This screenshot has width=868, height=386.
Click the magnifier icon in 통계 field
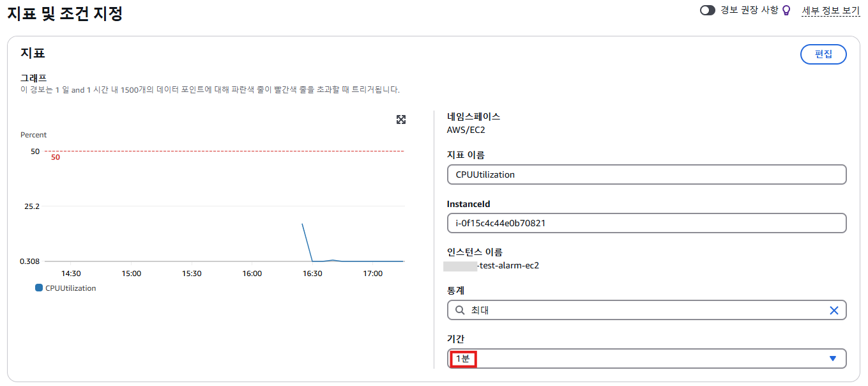pyautogui.click(x=460, y=310)
